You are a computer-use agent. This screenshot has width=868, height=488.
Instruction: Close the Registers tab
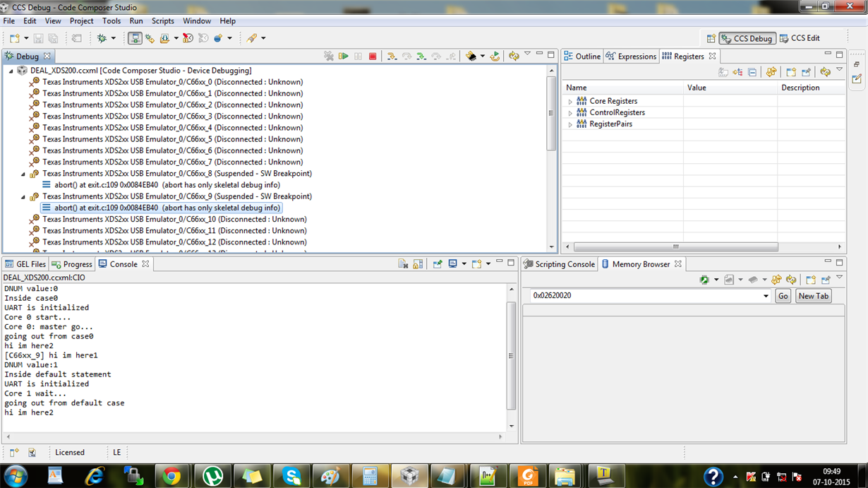[x=712, y=56]
